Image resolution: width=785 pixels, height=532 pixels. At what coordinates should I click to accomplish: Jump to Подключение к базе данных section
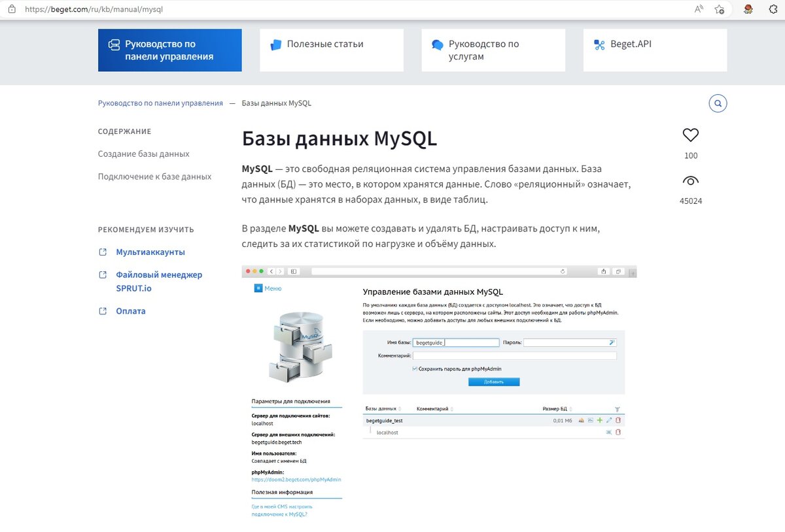[155, 176]
